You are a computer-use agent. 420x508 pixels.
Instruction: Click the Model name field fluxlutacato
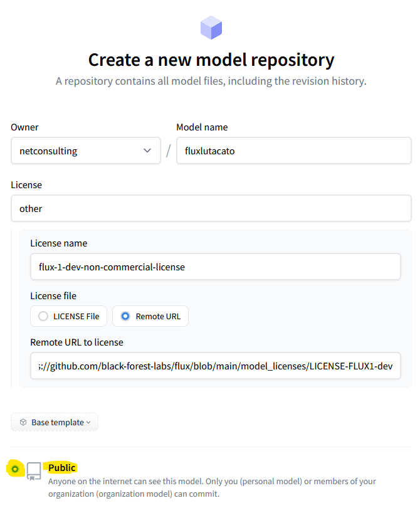pos(294,151)
